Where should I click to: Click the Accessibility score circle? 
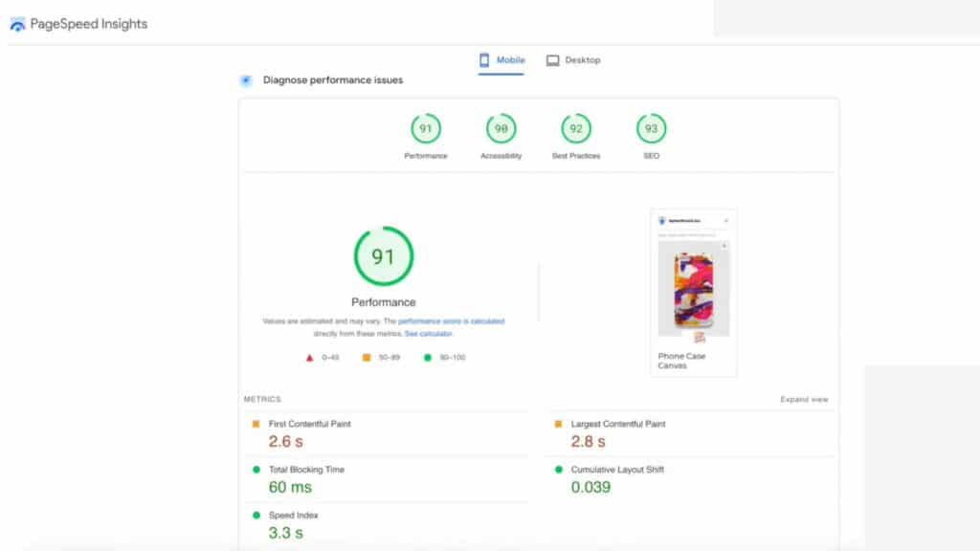[x=501, y=126]
